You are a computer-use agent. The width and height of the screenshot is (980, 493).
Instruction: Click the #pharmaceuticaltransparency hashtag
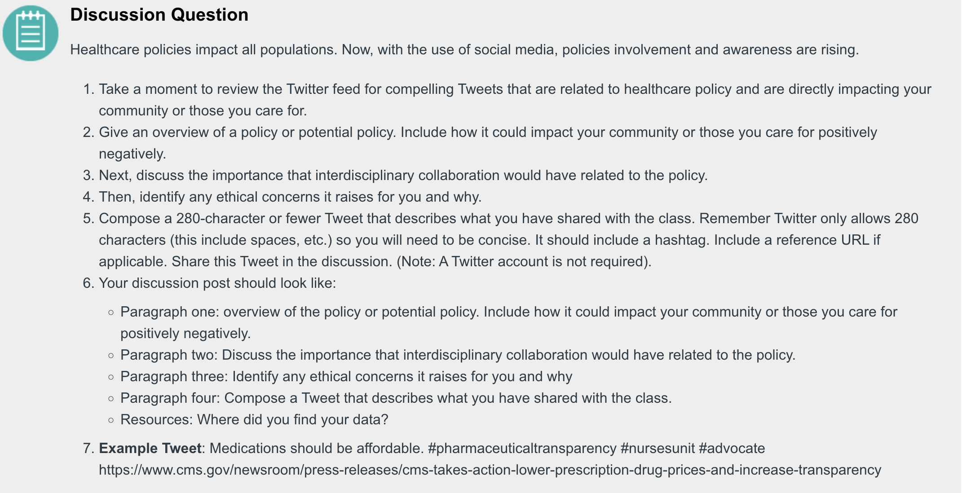click(522, 448)
